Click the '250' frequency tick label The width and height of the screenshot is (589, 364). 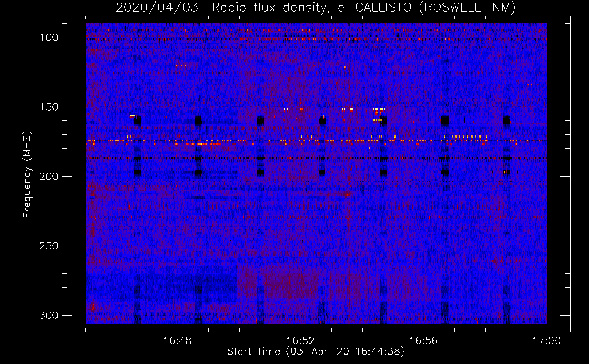(x=48, y=246)
